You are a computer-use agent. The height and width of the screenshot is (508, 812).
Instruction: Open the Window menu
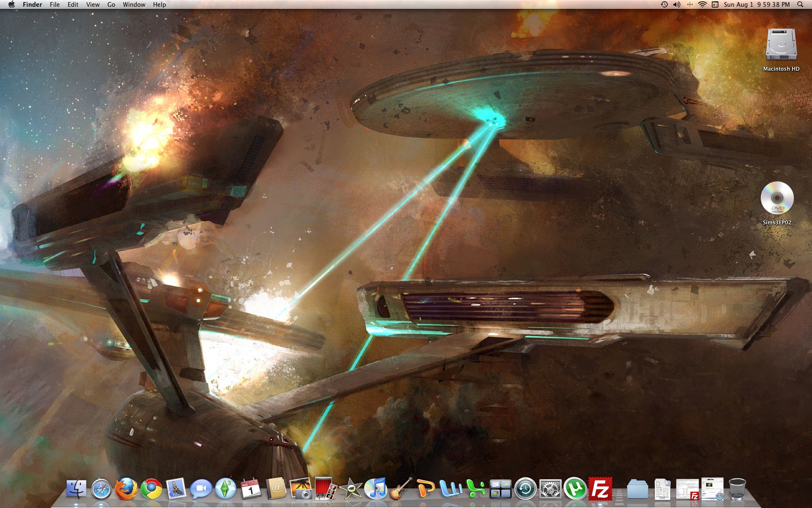[x=134, y=5]
